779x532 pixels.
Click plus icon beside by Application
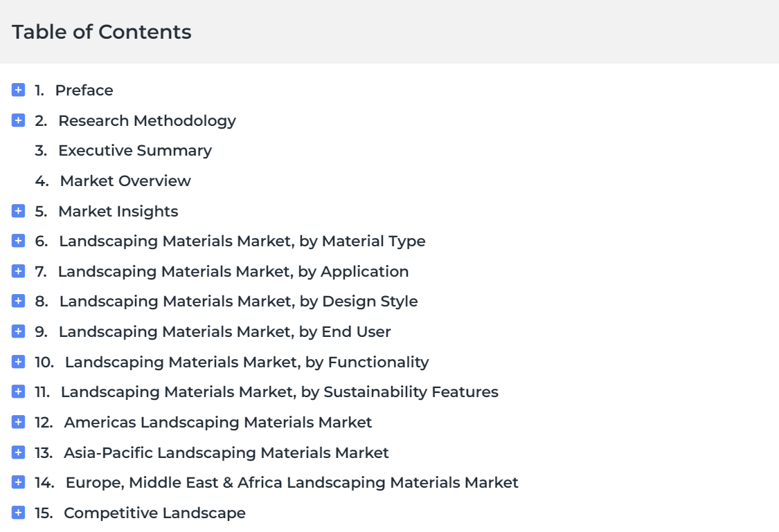(x=19, y=271)
